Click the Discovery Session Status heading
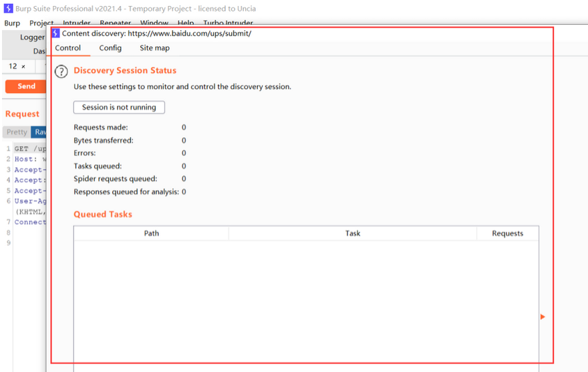The image size is (588, 372). 125,70
